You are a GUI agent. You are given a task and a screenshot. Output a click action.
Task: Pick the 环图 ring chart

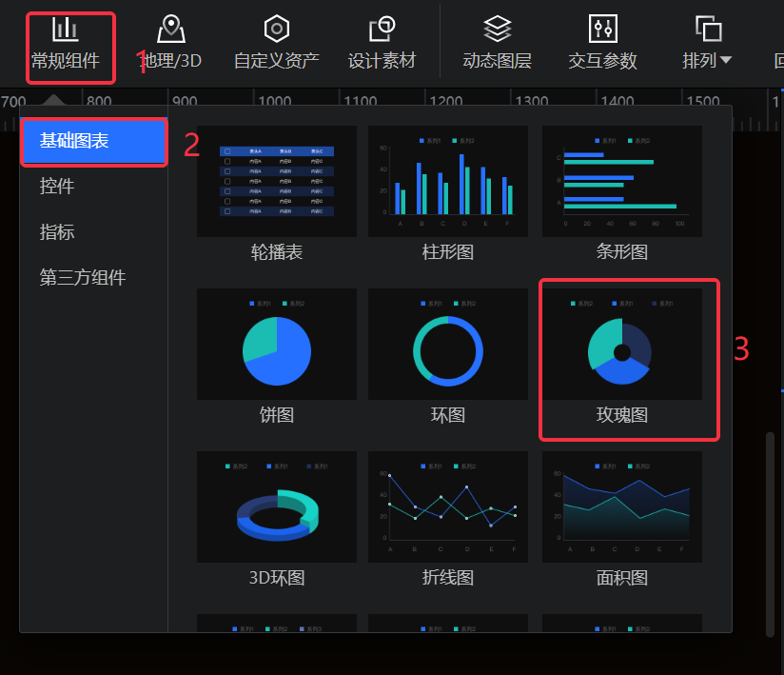[x=448, y=345]
